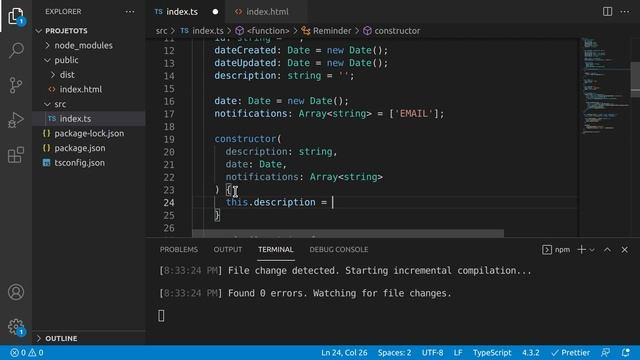640x360 pixels.
Task: Open the Extensions view icon
Action: pyautogui.click(x=16, y=155)
